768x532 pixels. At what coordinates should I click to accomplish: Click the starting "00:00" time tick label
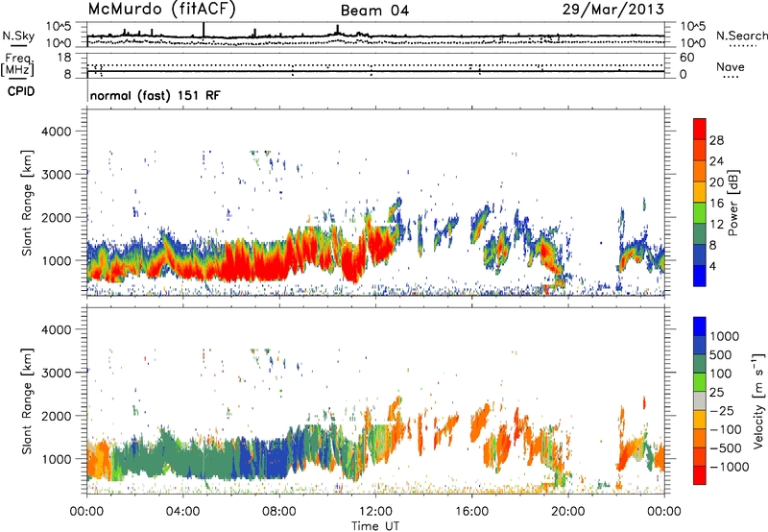pyautogui.click(x=86, y=512)
